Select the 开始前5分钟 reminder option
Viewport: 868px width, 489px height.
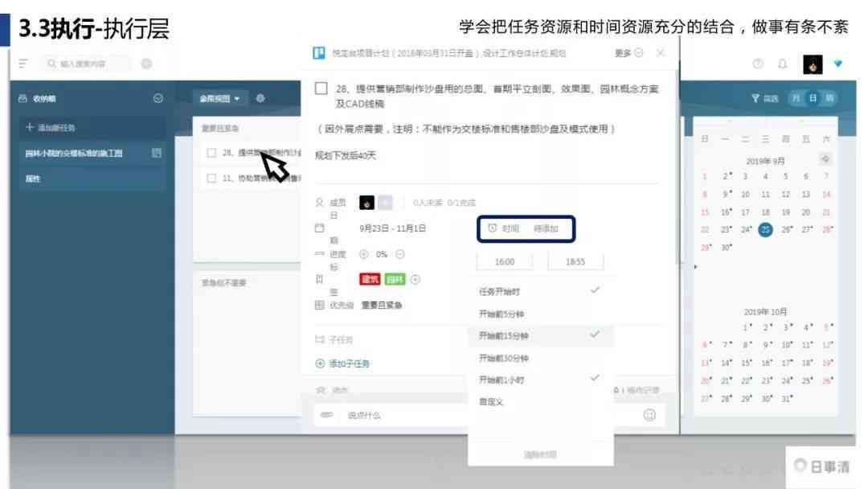pos(540,314)
